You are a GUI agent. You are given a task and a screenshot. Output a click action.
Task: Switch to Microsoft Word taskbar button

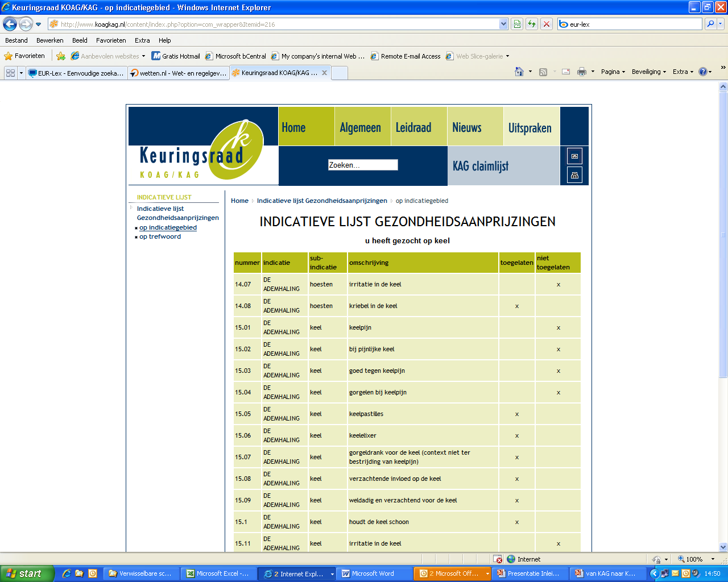click(375, 573)
